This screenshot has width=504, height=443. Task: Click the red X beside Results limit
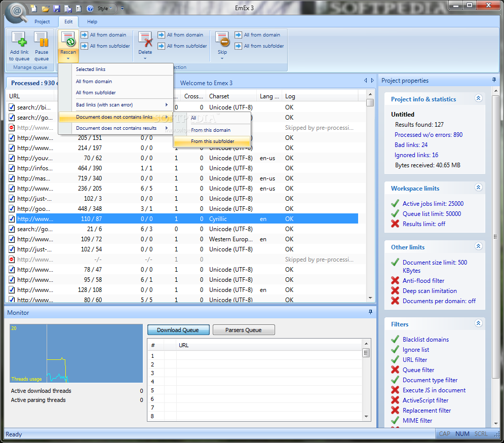point(395,224)
